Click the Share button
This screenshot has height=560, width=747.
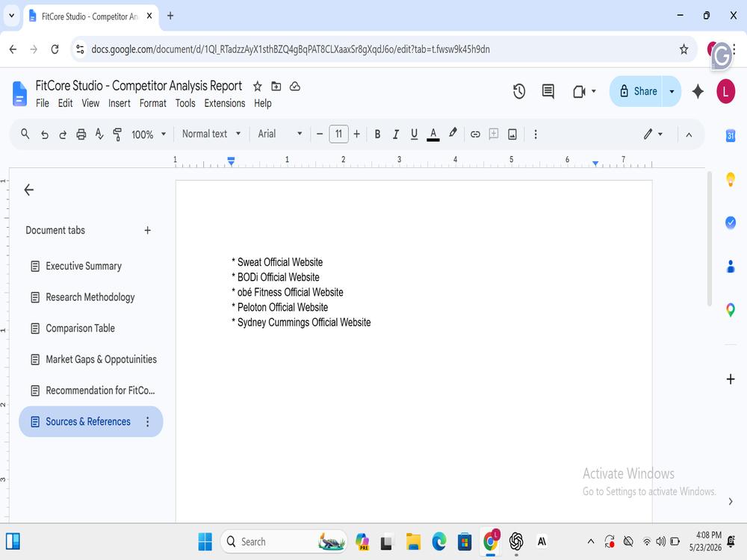click(x=637, y=91)
